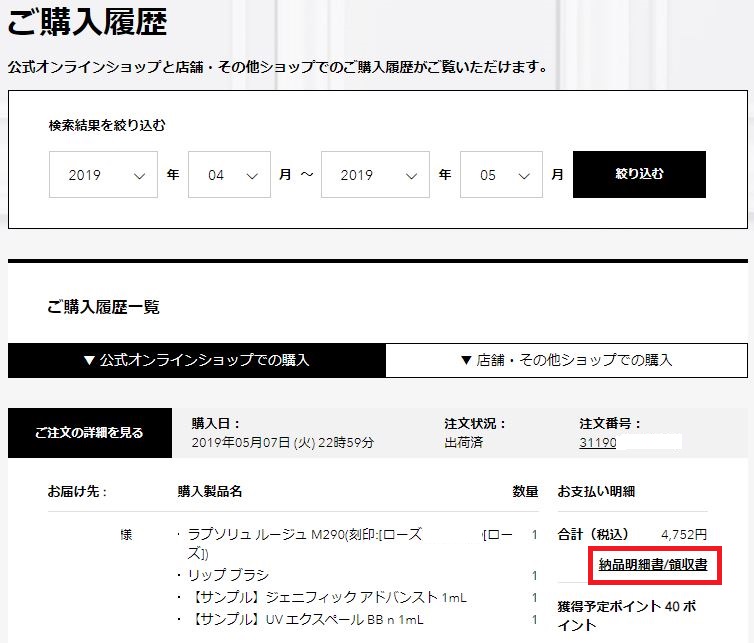This screenshot has width=754, height=643.
Task: Click the 出荷済 order status text
Action: pyautogui.click(x=465, y=442)
